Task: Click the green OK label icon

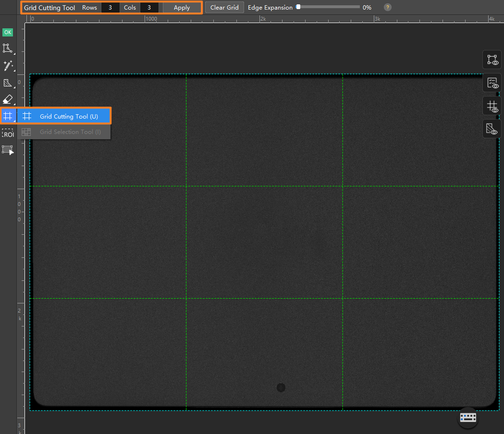Action: (x=8, y=32)
